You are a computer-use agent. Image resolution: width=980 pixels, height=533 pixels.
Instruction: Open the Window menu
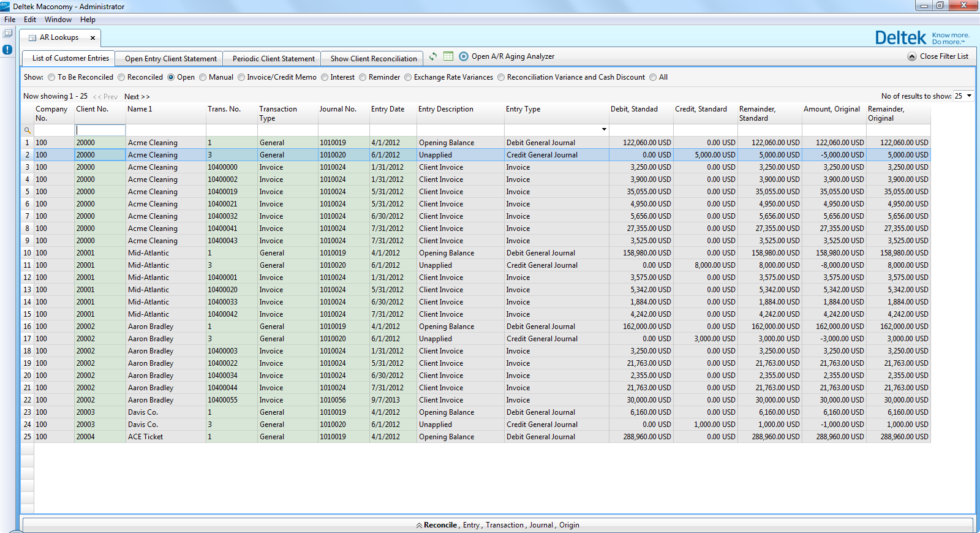tap(58, 20)
